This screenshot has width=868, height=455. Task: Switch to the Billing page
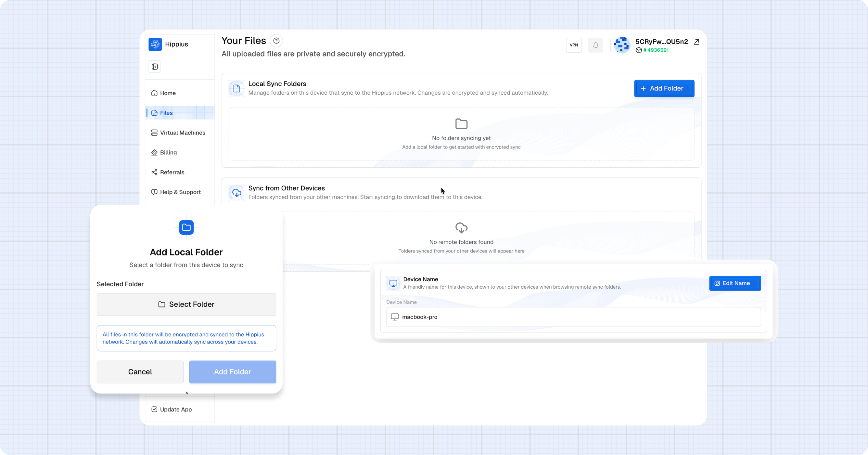coord(168,152)
